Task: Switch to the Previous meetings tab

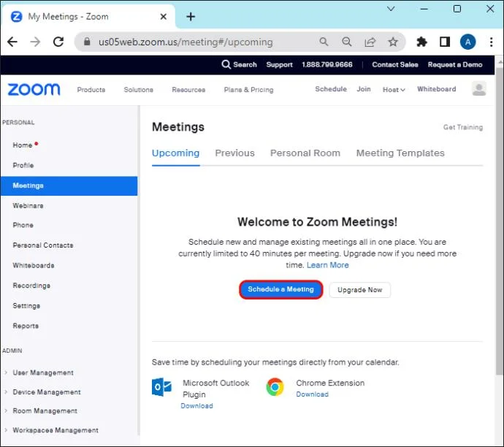Action: point(234,153)
